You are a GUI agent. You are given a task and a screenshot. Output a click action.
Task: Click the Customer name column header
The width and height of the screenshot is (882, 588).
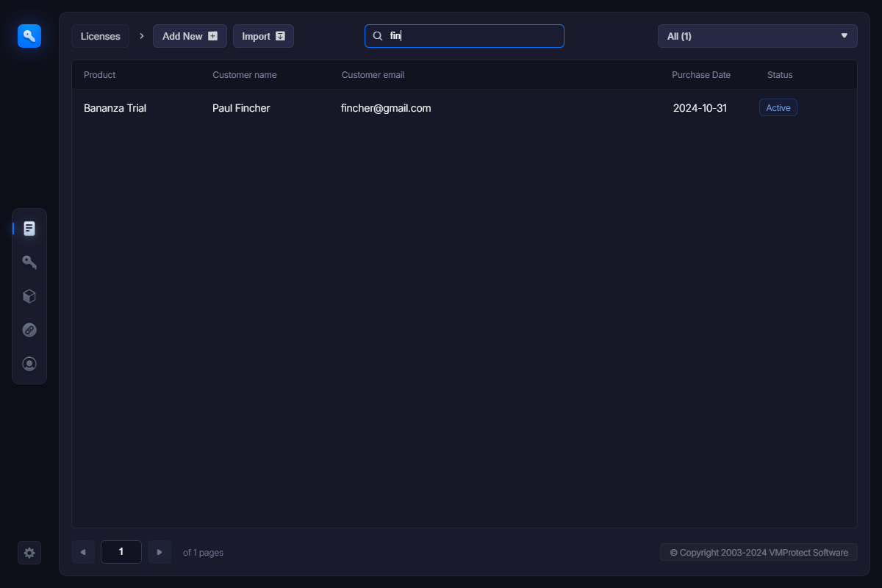245,75
